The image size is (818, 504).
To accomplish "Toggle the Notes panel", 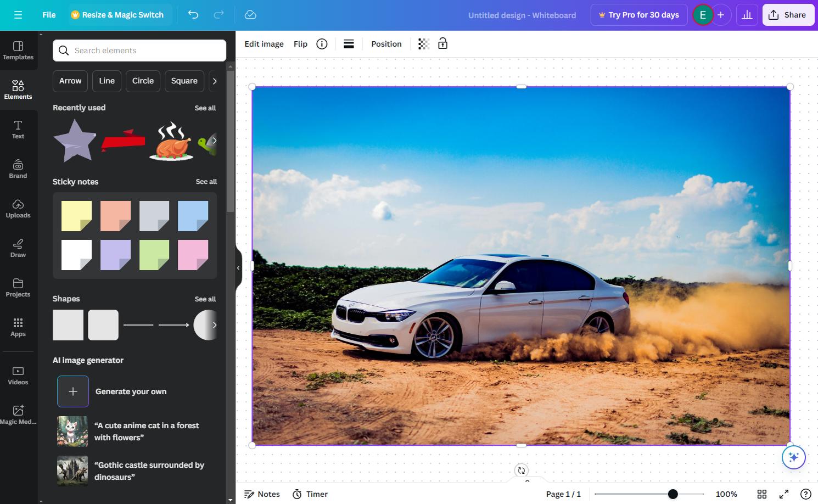I will [262, 494].
